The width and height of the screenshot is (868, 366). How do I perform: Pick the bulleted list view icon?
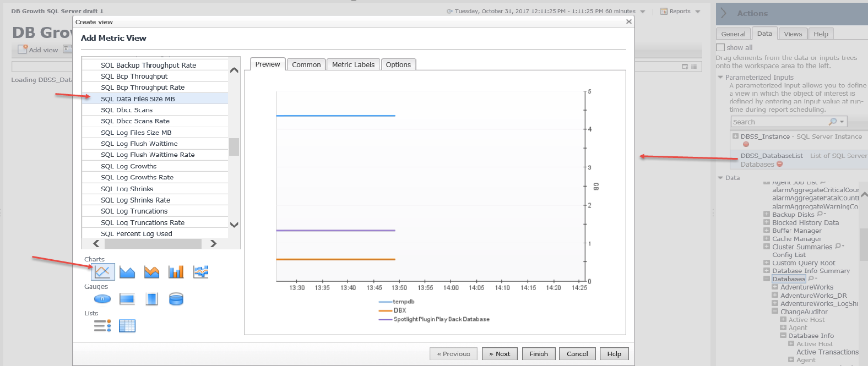coord(102,326)
